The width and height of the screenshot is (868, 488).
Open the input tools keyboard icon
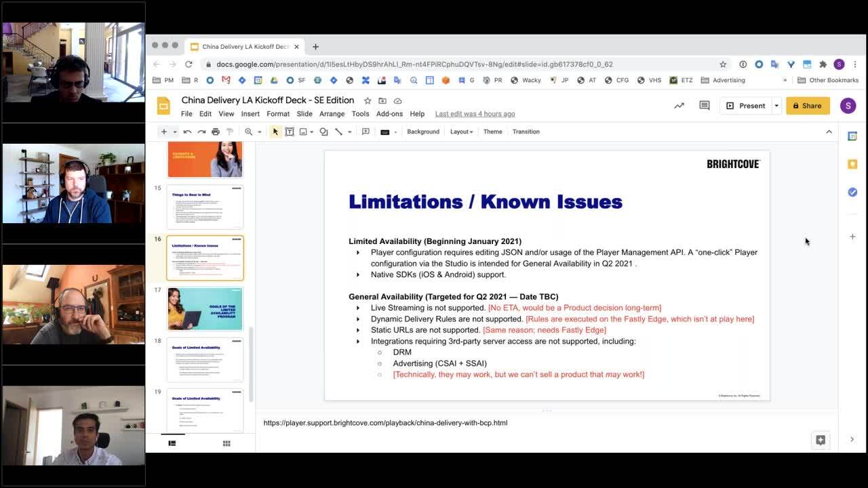tap(385, 131)
